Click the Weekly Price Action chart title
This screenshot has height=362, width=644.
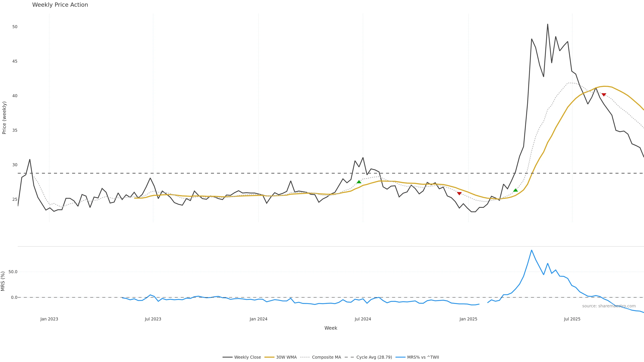[60, 5]
